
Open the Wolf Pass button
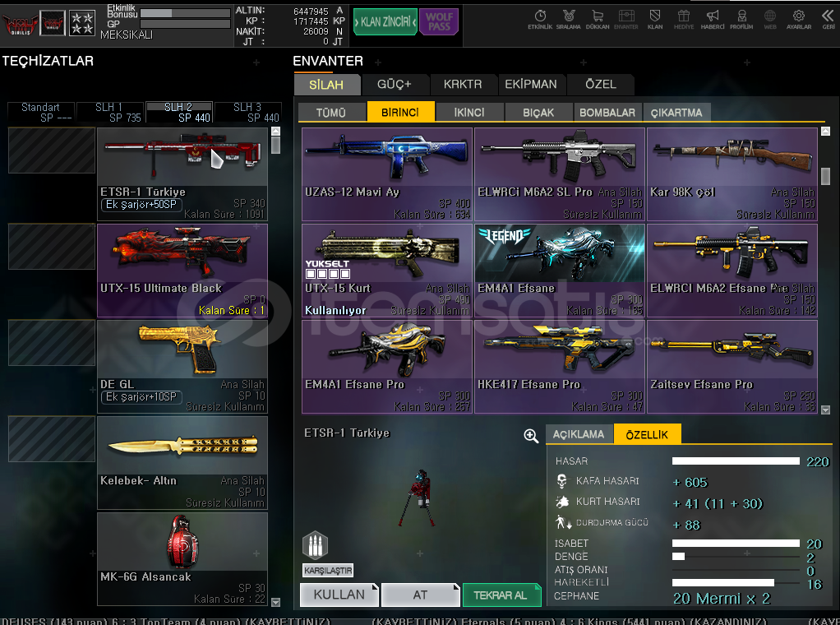click(x=439, y=22)
